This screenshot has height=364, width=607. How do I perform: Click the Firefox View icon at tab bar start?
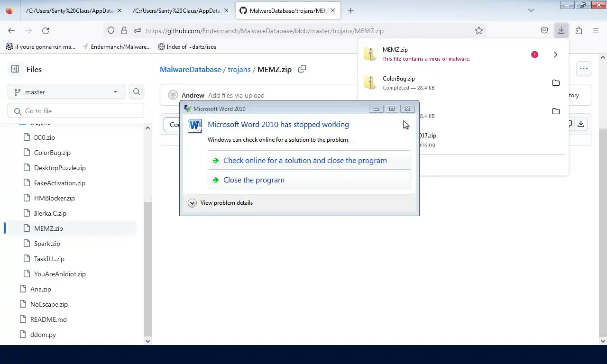pyautogui.click(x=9, y=10)
